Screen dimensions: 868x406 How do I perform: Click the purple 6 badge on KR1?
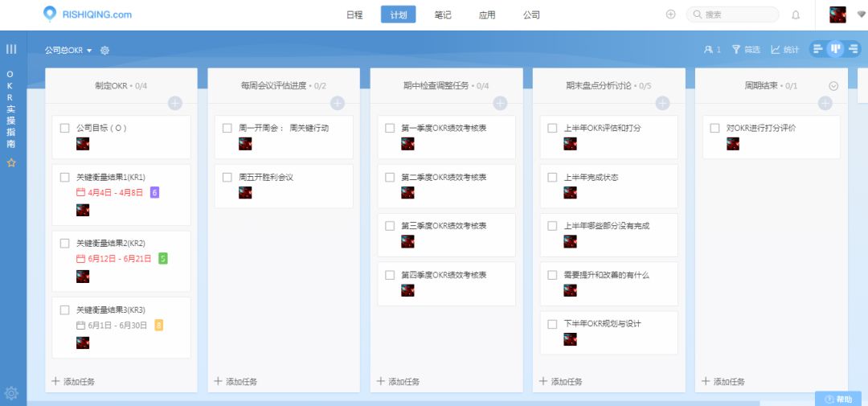(155, 192)
